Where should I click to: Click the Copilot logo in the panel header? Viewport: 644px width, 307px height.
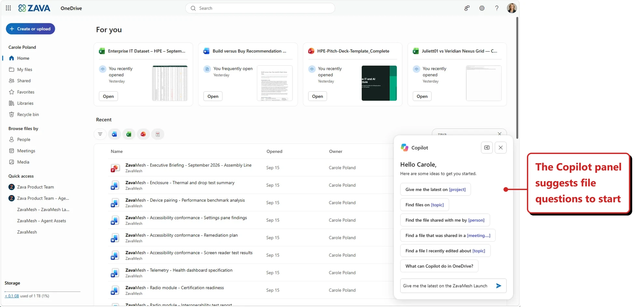click(405, 147)
